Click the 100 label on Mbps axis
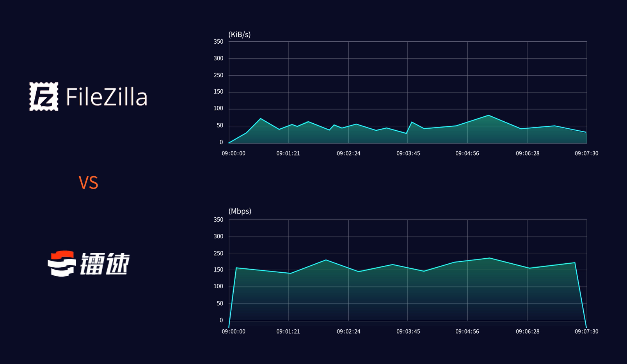Viewport: 627px width, 364px height. click(x=218, y=286)
